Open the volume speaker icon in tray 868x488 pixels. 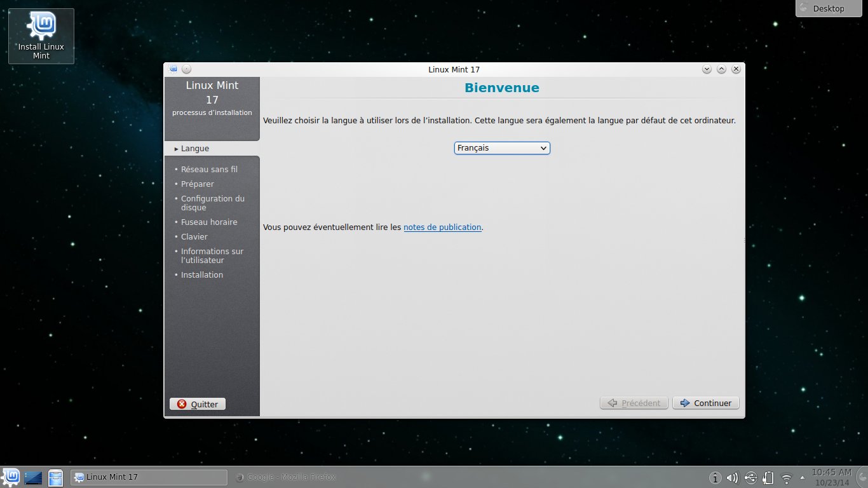click(x=733, y=477)
